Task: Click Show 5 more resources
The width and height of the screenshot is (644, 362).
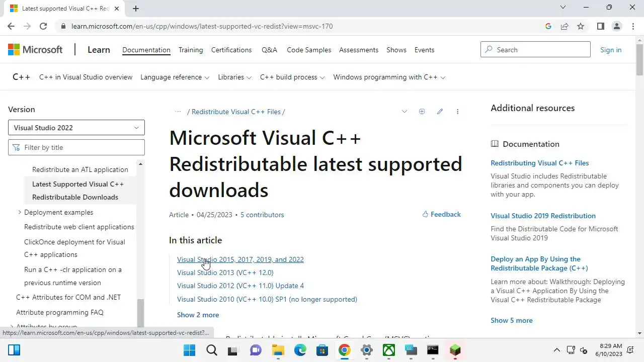Action: click(512, 320)
